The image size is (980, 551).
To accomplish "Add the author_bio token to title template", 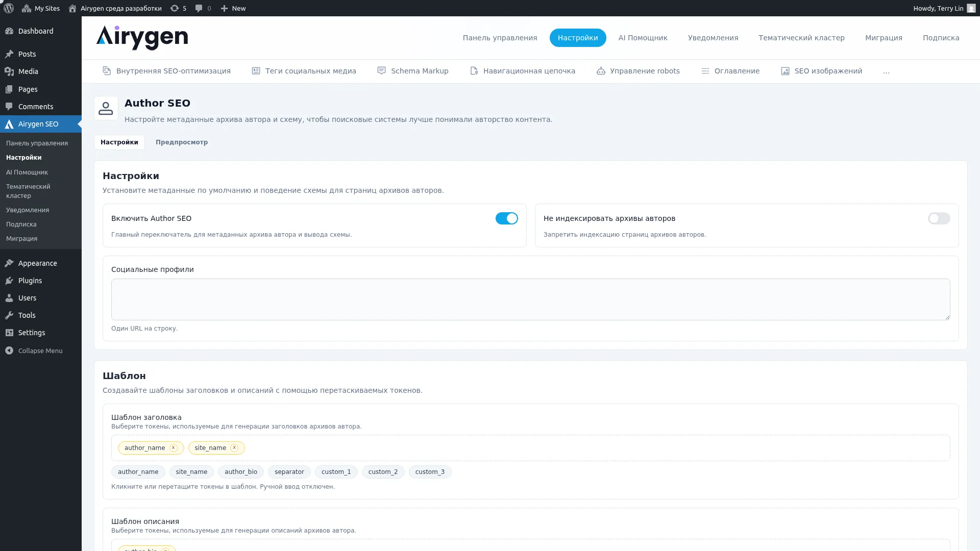I will tap(241, 472).
